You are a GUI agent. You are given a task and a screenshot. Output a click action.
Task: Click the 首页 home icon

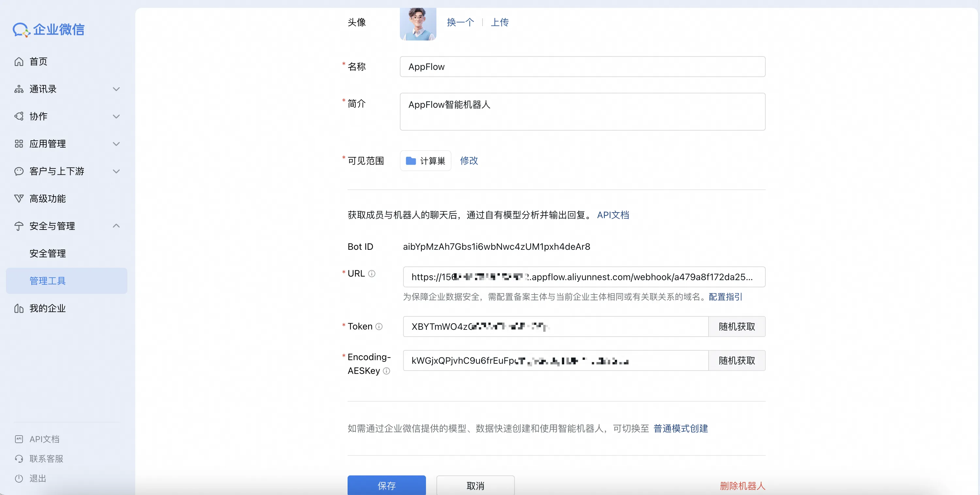click(19, 61)
